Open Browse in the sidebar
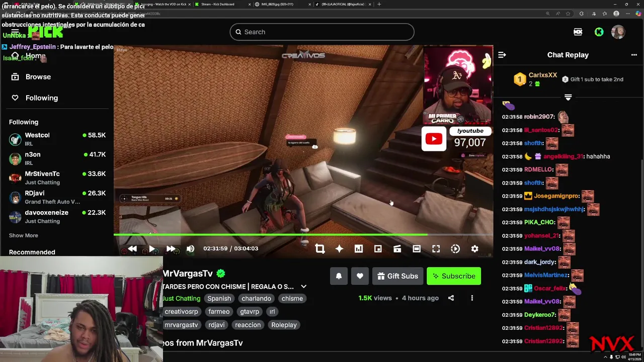 coord(31,77)
